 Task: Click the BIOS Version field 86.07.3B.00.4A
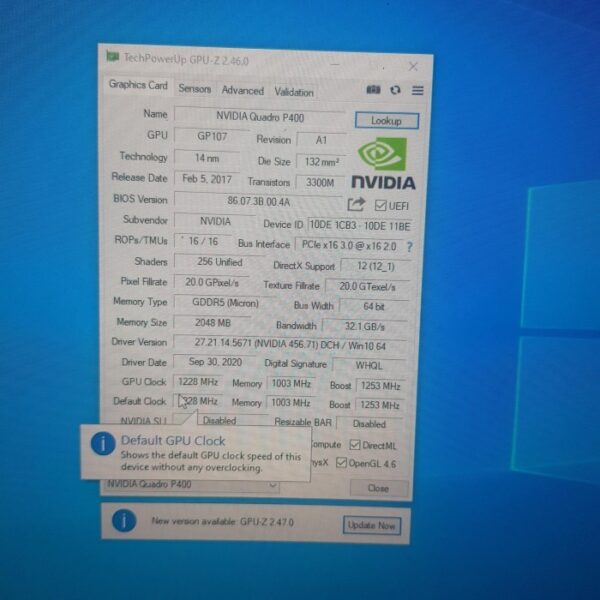pyautogui.click(x=259, y=201)
